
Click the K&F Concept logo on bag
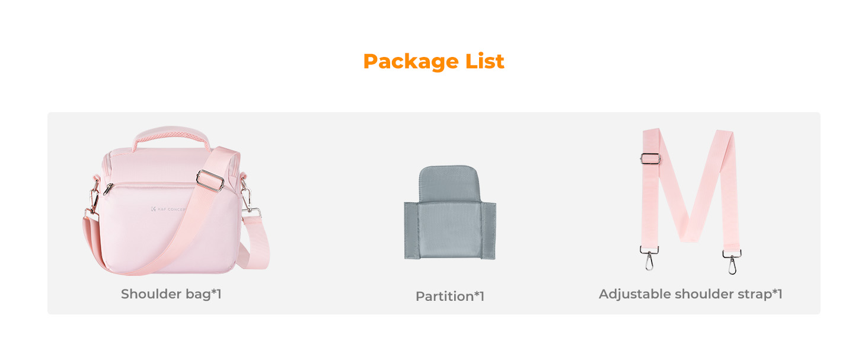(x=168, y=209)
